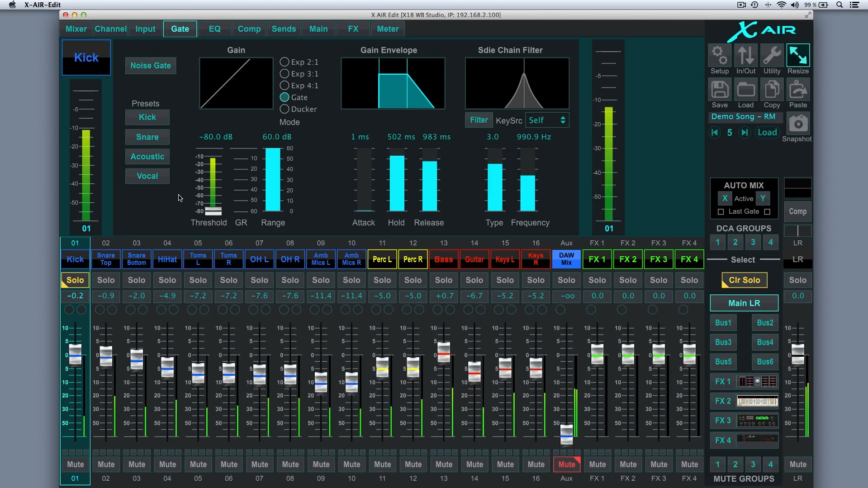Image resolution: width=868 pixels, height=488 pixels.
Task: Click the screen recording menu bar icon
Action: point(741,5)
